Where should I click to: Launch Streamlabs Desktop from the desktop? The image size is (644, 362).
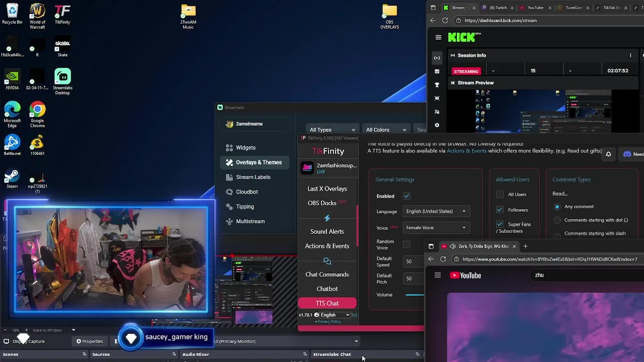click(x=62, y=82)
